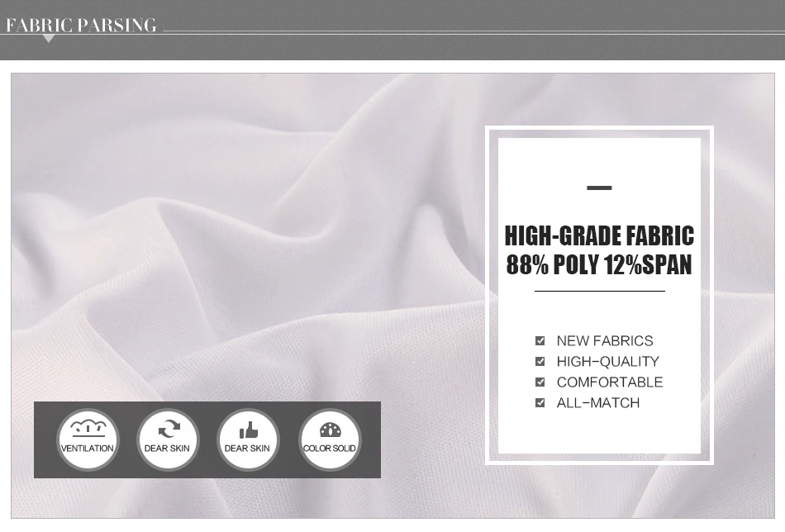Click the FABRIC PARSING section heading
Screen dimensions: 785x532
coord(81,25)
